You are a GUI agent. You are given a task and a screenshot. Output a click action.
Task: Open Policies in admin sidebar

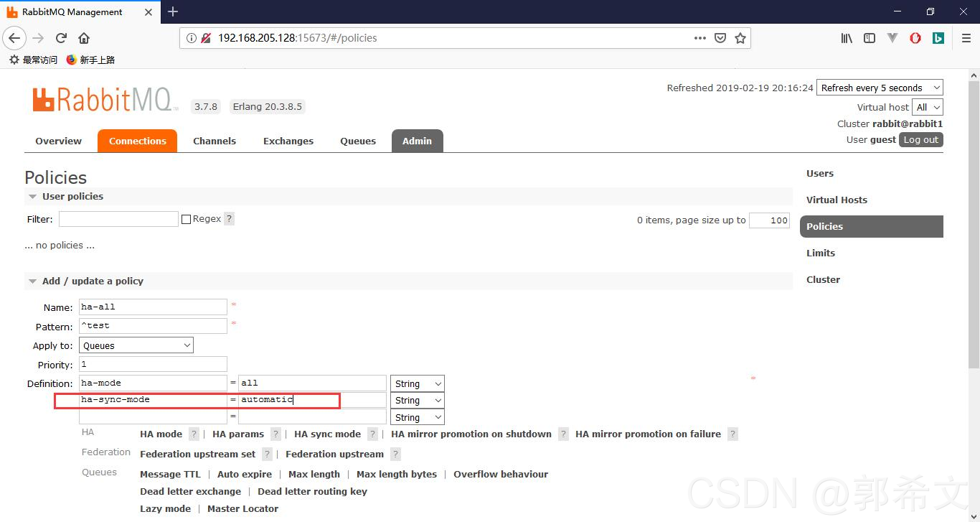click(872, 226)
